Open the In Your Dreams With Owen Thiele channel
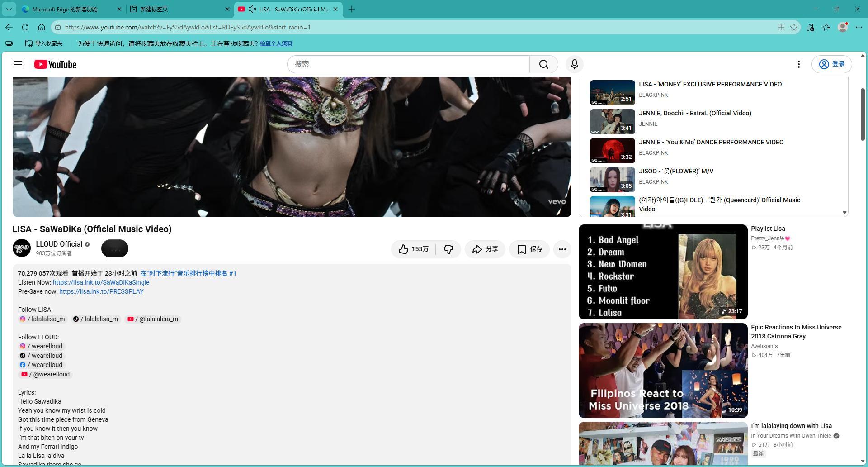 (791, 436)
